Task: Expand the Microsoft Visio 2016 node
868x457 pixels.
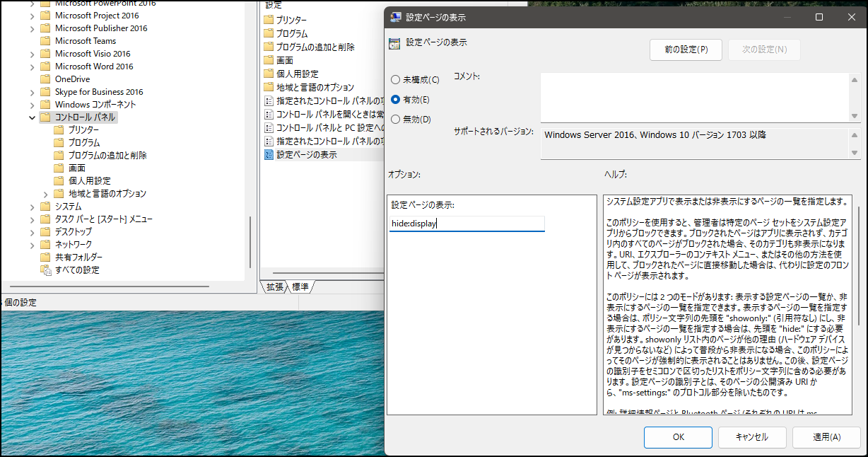Action: point(32,53)
